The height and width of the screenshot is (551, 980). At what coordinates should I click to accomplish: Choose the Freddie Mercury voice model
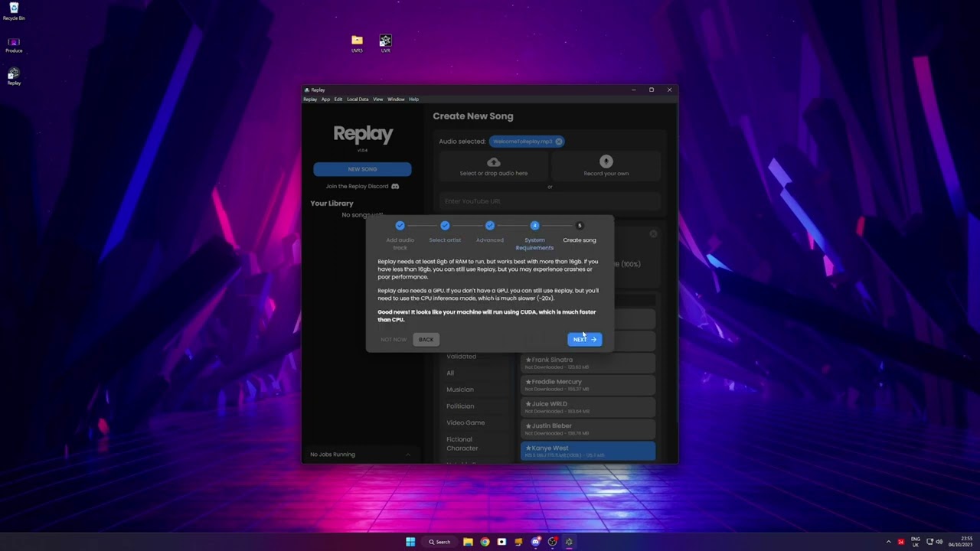click(x=588, y=385)
